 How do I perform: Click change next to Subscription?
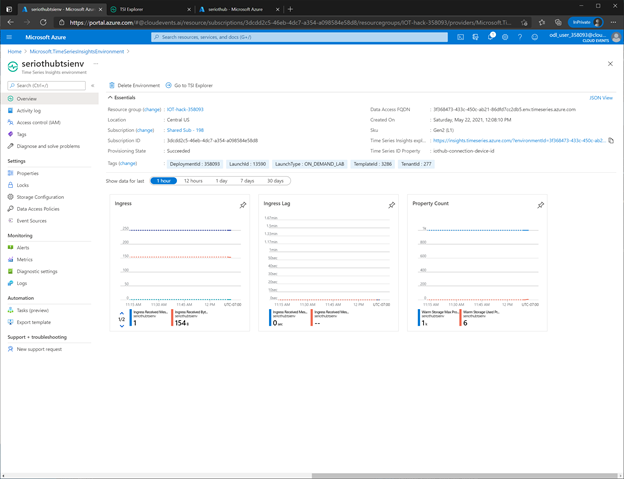click(x=144, y=130)
